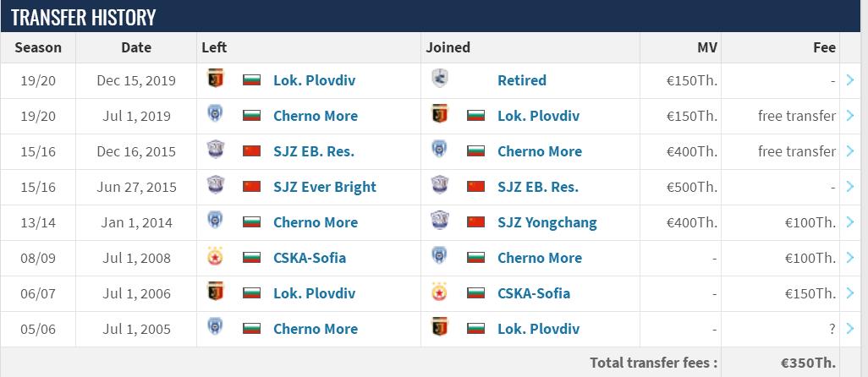Open details arrow for the Jan 1, 2014 transfer
The height and width of the screenshot is (377, 868).
850,222
